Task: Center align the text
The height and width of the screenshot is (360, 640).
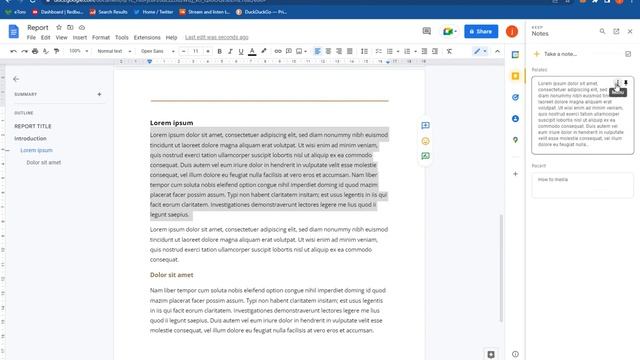Action: (328, 51)
